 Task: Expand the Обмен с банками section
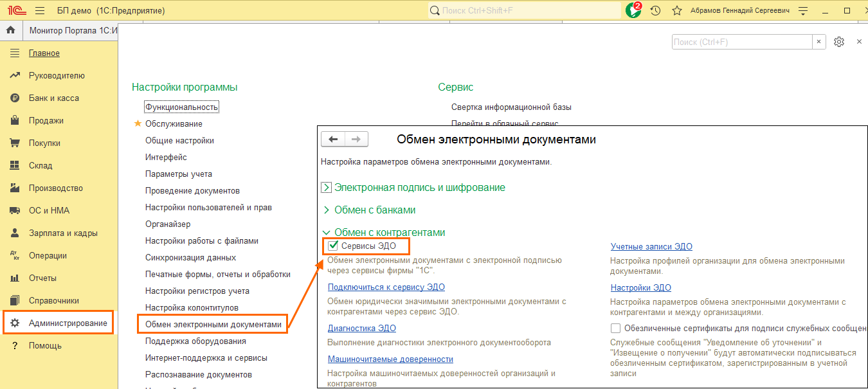point(327,210)
